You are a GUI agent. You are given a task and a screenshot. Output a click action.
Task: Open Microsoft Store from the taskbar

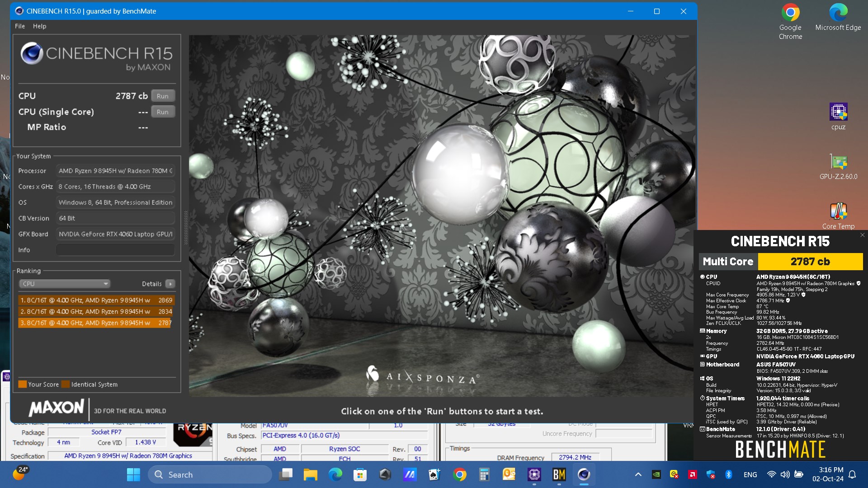click(360, 474)
